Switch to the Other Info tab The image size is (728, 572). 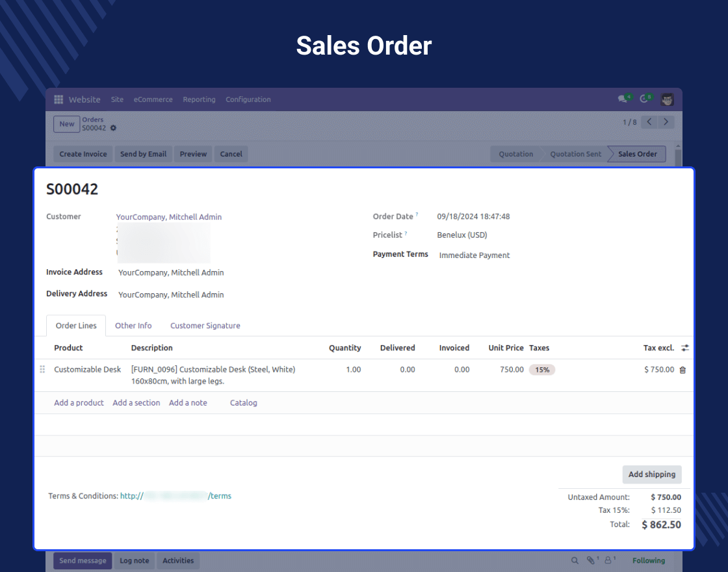coord(133,326)
